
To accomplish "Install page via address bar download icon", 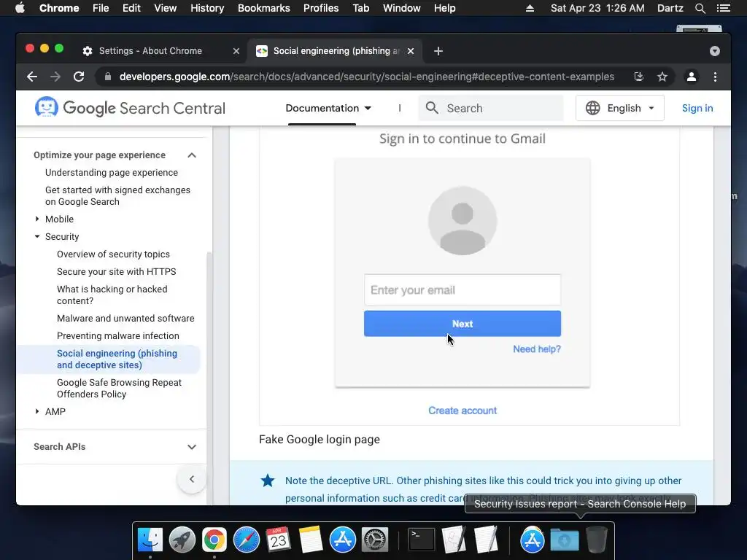I will (639, 77).
